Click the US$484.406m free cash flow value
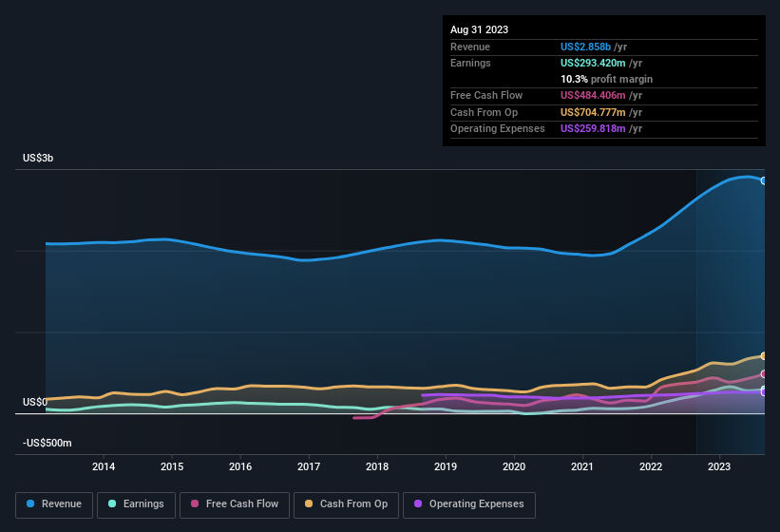Screen dimensions: 780x532 pyautogui.click(x=593, y=95)
